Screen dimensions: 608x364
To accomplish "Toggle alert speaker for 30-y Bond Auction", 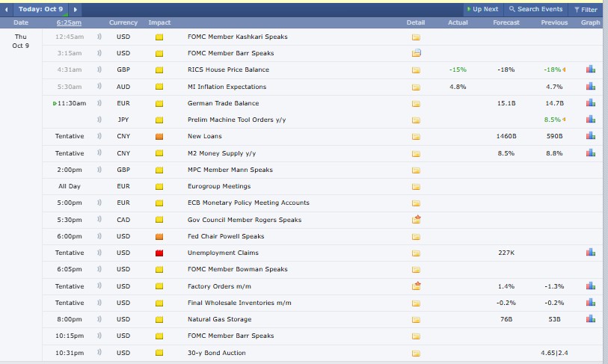I will tap(99, 353).
